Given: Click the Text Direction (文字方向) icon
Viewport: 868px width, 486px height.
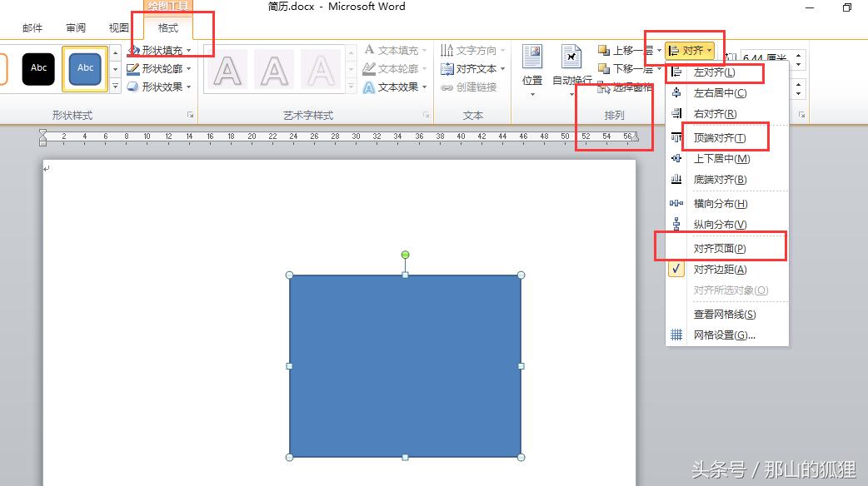Looking at the screenshot, I should [472, 50].
